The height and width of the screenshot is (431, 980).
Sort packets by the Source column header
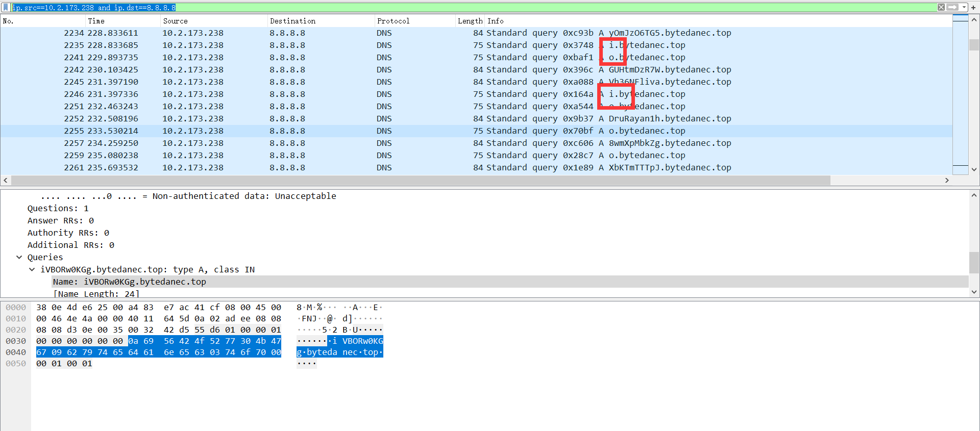point(213,21)
